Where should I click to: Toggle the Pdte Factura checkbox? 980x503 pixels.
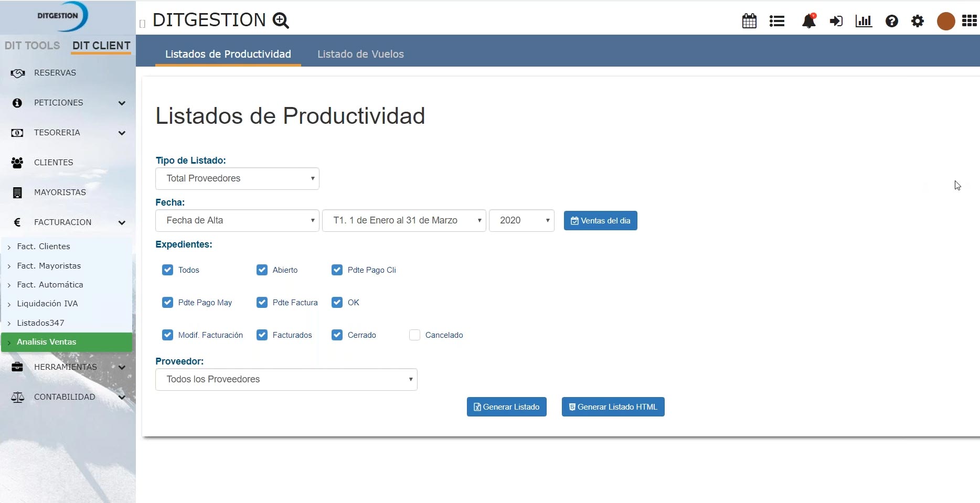click(262, 303)
